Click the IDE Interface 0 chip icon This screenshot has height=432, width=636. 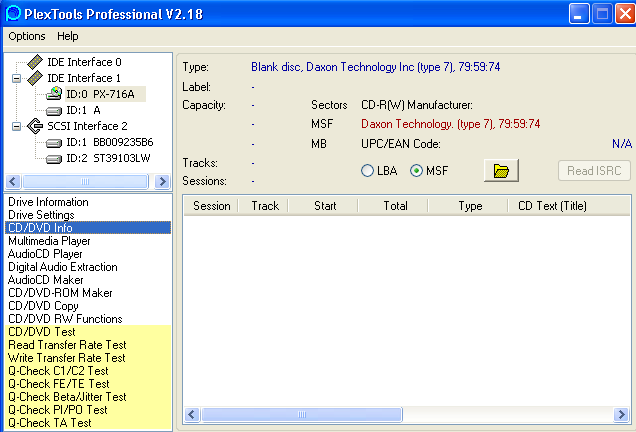35,62
